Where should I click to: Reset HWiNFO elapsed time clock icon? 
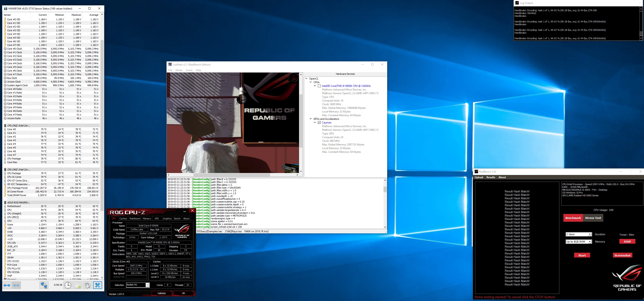68,285
